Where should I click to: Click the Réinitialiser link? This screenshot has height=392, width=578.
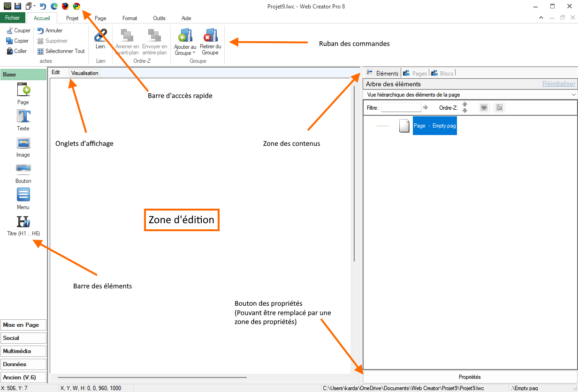(x=559, y=84)
